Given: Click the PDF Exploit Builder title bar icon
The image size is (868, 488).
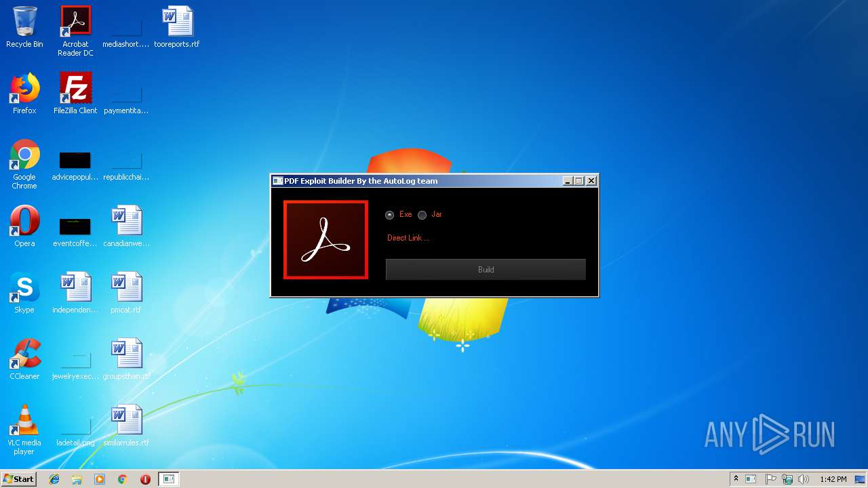Looking at the screenshot, I should pos(277,181).
